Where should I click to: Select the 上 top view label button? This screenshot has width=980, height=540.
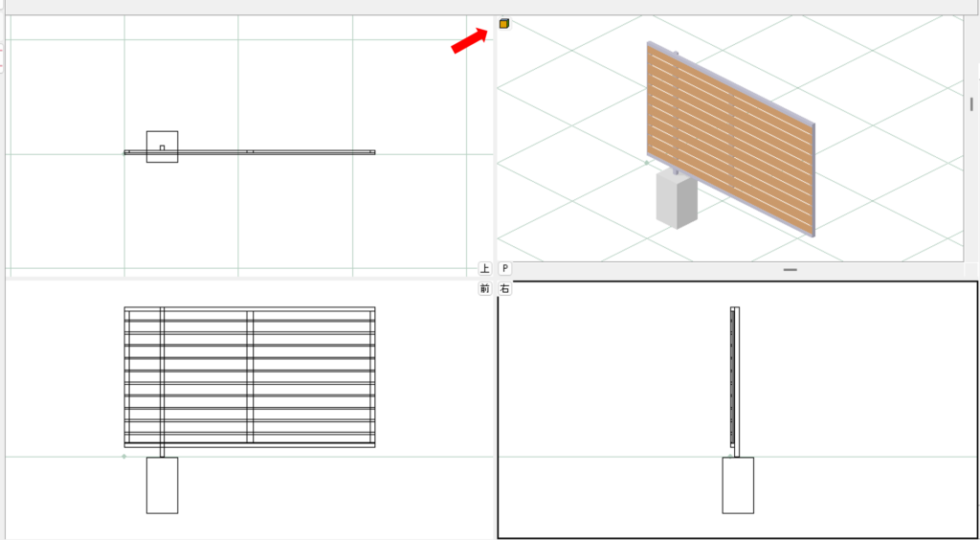tap(485, 269)
